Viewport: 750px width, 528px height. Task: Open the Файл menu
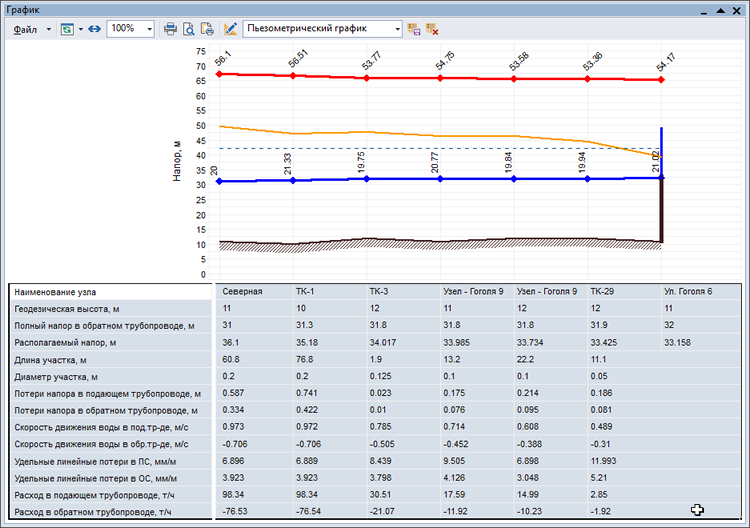(25, 29)
